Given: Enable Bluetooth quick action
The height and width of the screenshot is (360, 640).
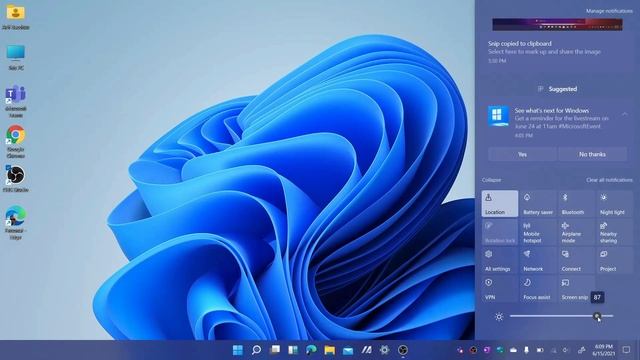Looking at the screenshot, I should coord(576,203).
